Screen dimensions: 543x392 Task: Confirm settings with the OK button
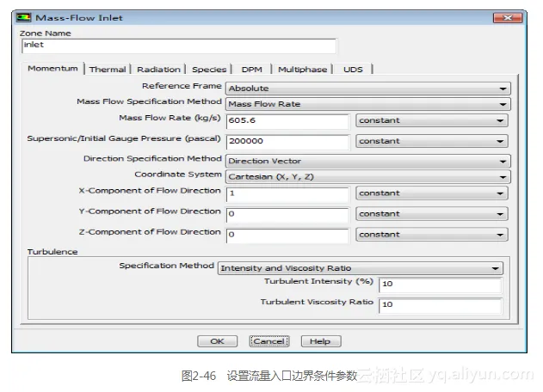click(217, 341)
